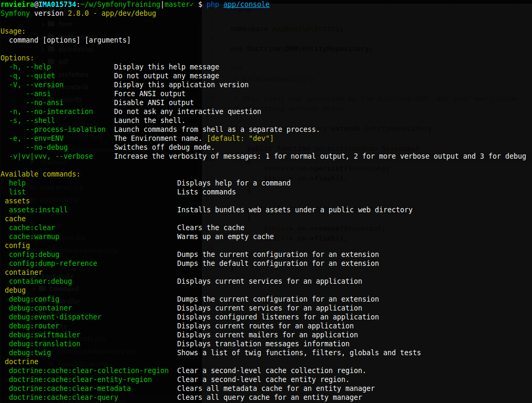Click the '-q, --quiet' option

32,76
